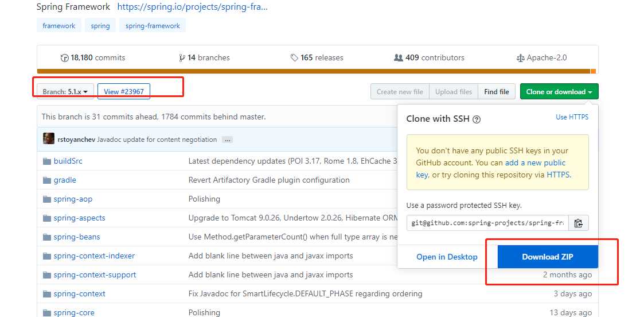Viewport: 644px width, 317px height.
Task: Click the 2 months ago timestamp
Action: [568, 275]
